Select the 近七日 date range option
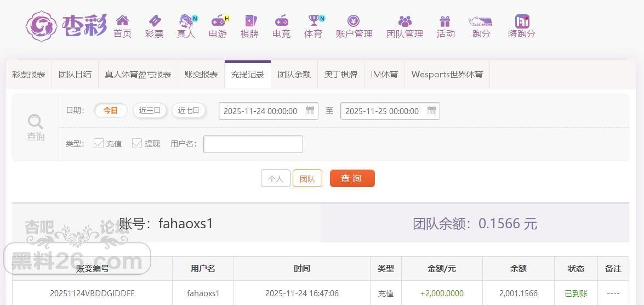644x305 pixels. point(189,110)
